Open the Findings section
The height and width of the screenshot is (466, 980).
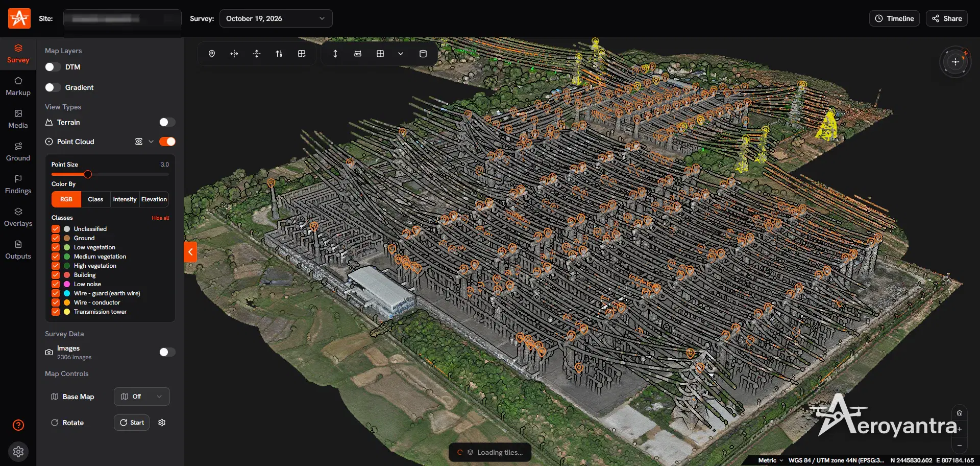[18, 184]
